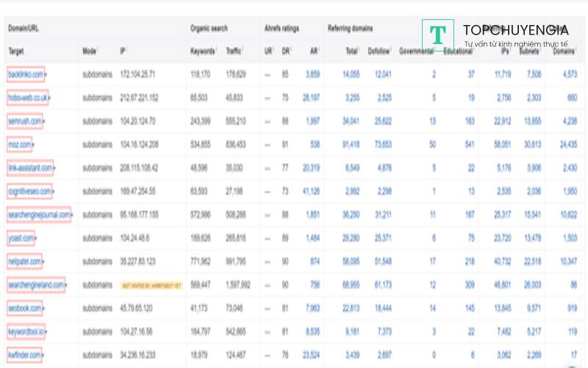Click the green T TopChuyenGia logo
This screenshot has width=588, height=368.
click(x=438, y=35)
